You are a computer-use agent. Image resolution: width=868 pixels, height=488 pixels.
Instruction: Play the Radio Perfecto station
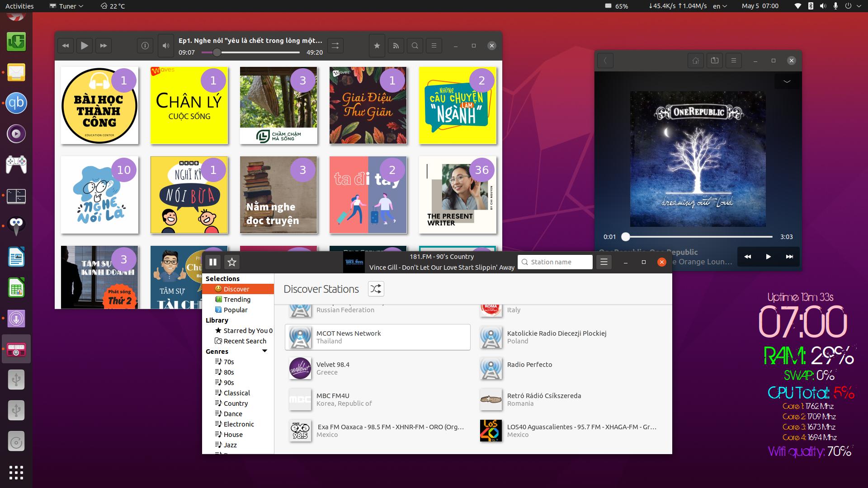(x=568, y=368)
